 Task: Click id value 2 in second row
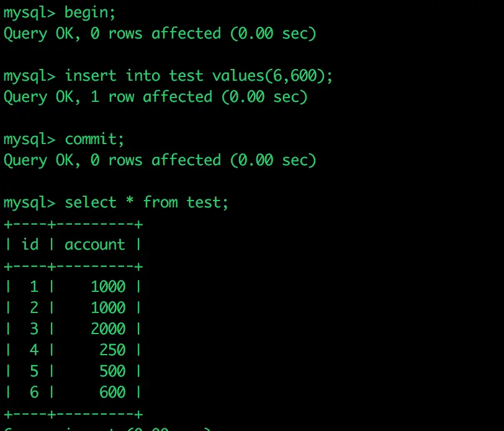34,308
